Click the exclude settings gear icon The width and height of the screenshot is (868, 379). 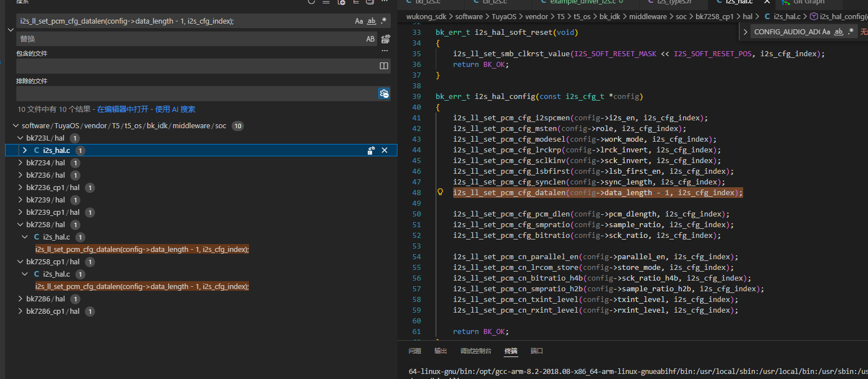click(x=384, y=93)
